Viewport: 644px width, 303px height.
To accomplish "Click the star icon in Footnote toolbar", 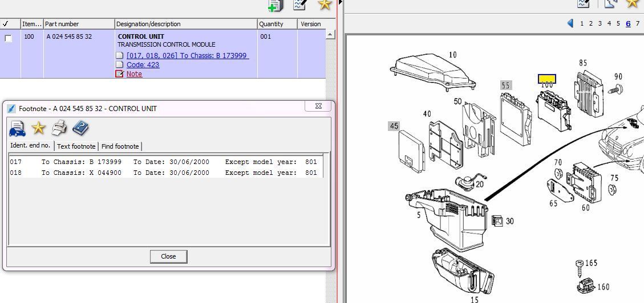I will click(x=38, y=128).
